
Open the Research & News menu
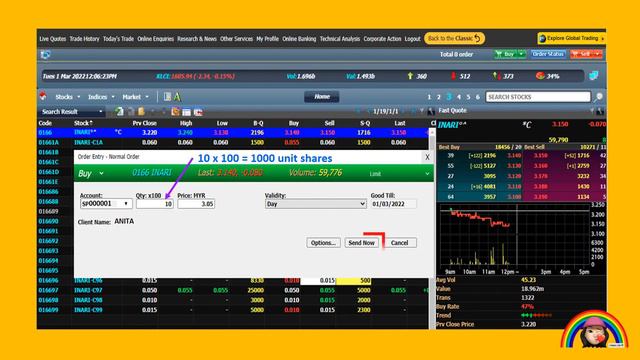click(x=197, y=39)
